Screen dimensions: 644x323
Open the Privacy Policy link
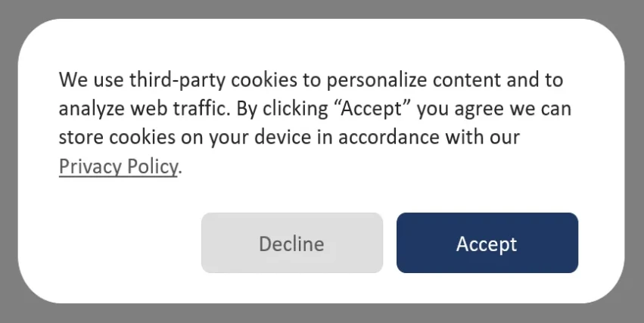coord(118,166)
